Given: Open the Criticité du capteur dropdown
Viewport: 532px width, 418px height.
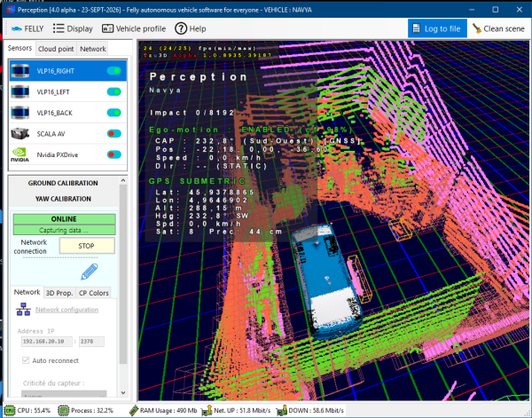Looking at the screenshot, I should click(x=64, y=395).
